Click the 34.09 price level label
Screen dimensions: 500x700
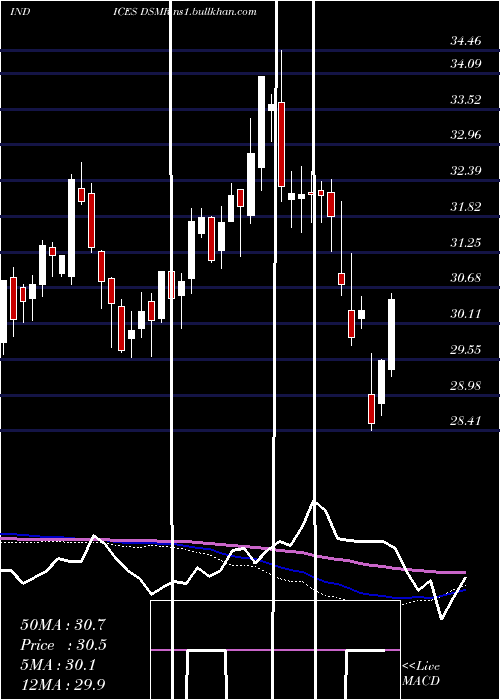pos(466,64)
